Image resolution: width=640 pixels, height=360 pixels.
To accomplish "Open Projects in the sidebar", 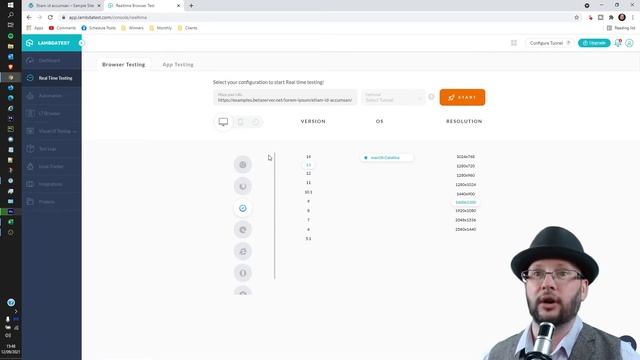I will (51, 202).
